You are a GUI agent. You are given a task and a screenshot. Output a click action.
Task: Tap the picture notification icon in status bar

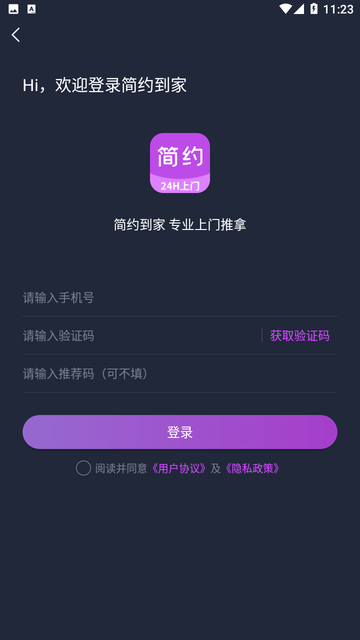13,9
